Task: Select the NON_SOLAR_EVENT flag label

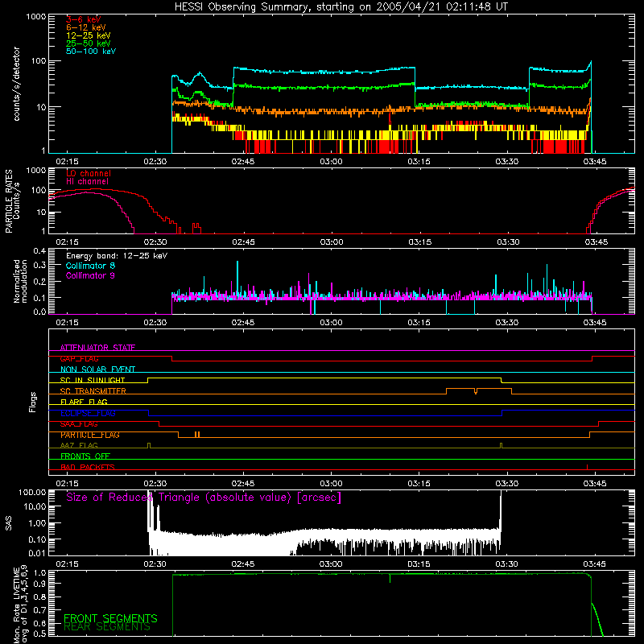Action: tap(97, 369)
